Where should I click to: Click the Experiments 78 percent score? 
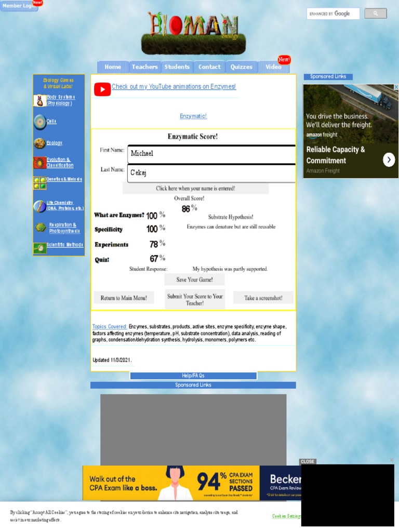[154, 244]
